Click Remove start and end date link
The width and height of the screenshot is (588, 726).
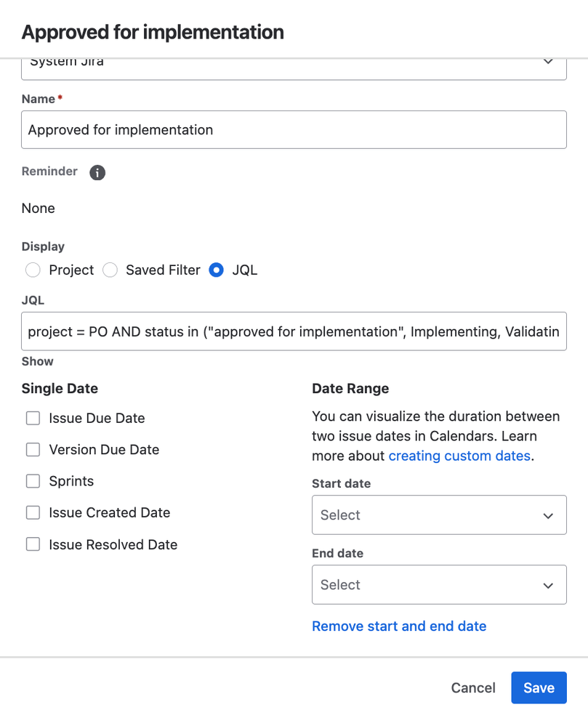click(399, 626)
